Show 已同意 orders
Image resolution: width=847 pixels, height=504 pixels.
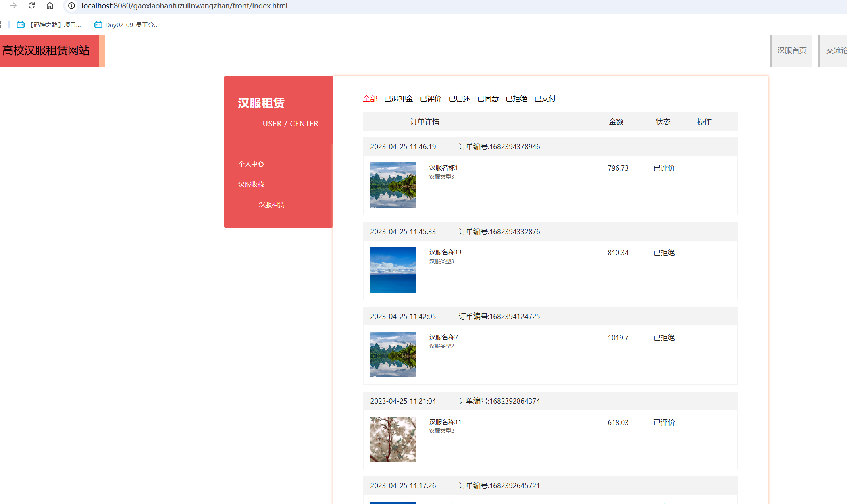click(488, 99)
